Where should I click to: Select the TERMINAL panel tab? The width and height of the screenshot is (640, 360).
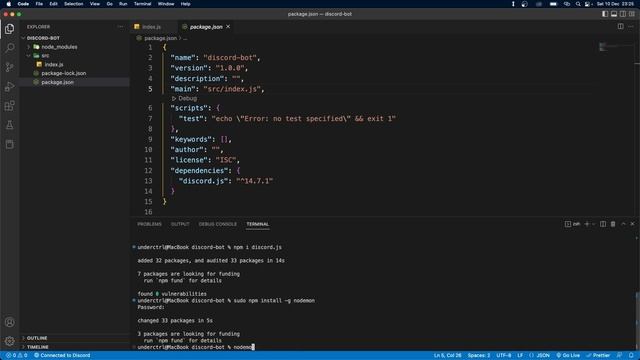click(258, 224)
